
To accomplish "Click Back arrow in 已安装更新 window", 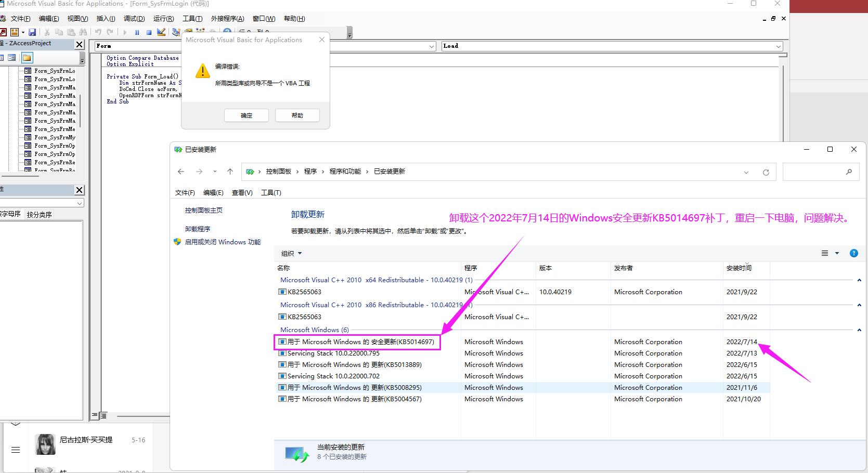I will click(x=181, y=172).
